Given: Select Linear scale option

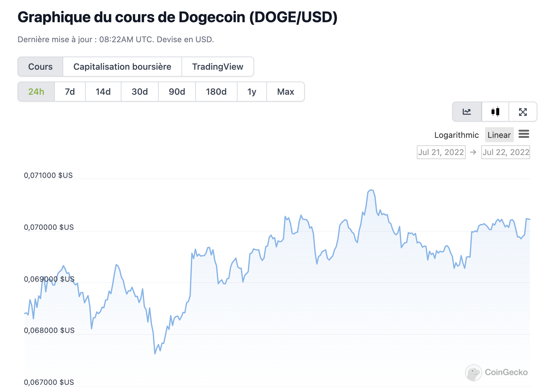Looking at the screenshot, I should (x=499, y=135).
